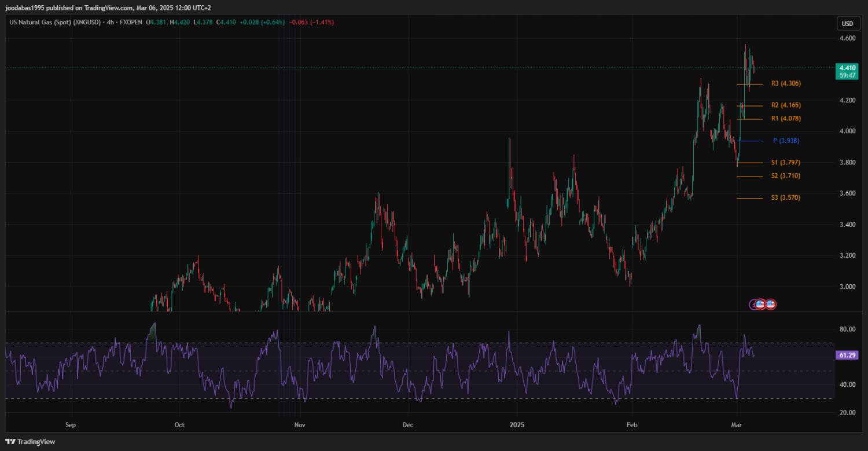Click the green 4.410 current price tag
The height and width of the screenshot is (451, 868).
point(847,68)
